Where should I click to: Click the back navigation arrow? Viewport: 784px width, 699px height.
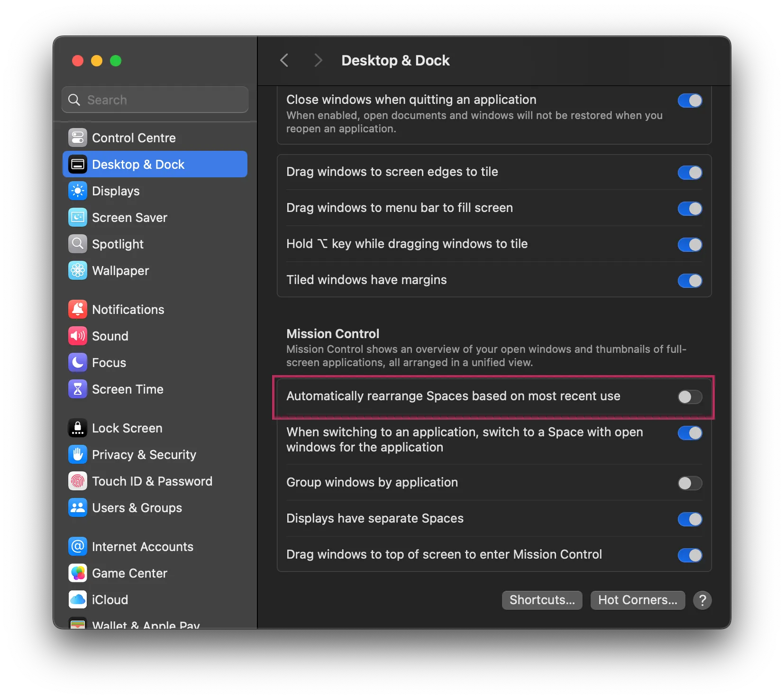coord(284,60)
